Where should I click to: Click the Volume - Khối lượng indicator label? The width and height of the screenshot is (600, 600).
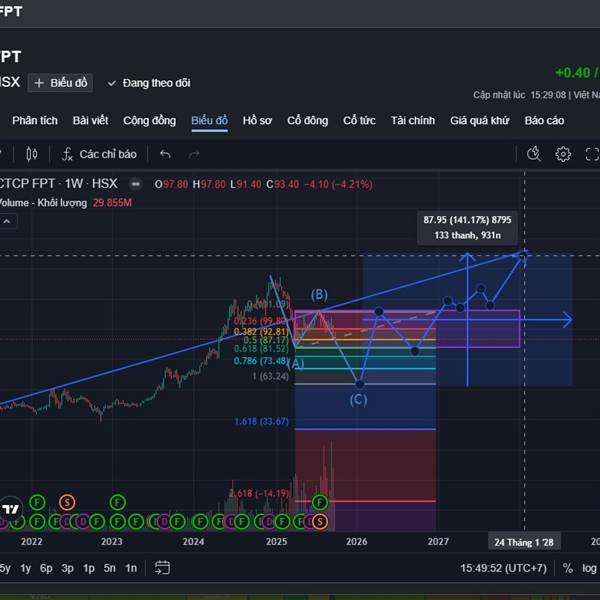pos(43,203)
